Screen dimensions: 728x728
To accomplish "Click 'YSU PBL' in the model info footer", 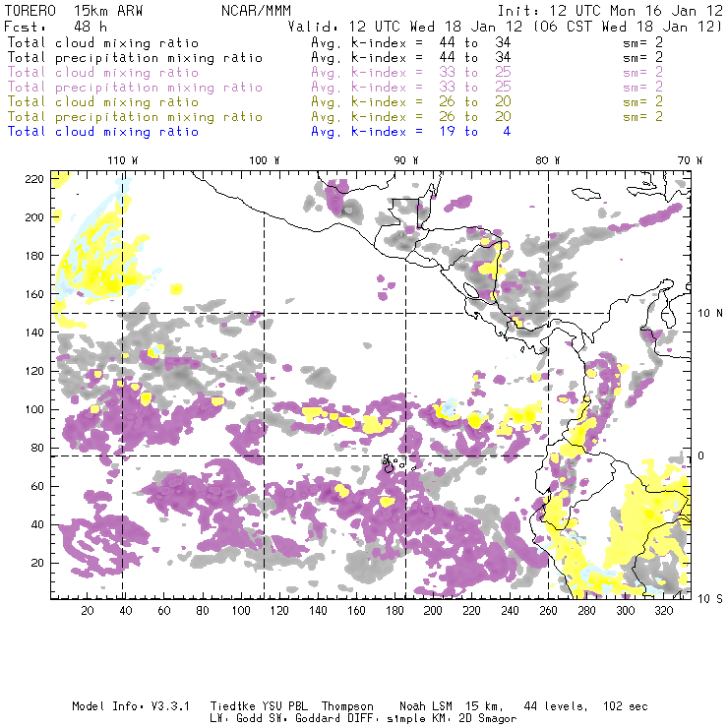I will coord(284,706).
